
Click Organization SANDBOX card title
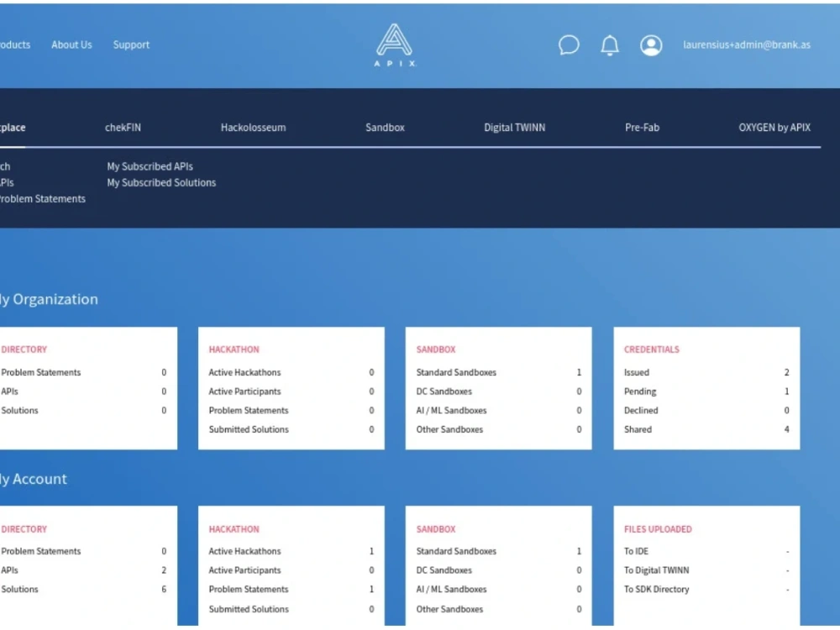436,349
